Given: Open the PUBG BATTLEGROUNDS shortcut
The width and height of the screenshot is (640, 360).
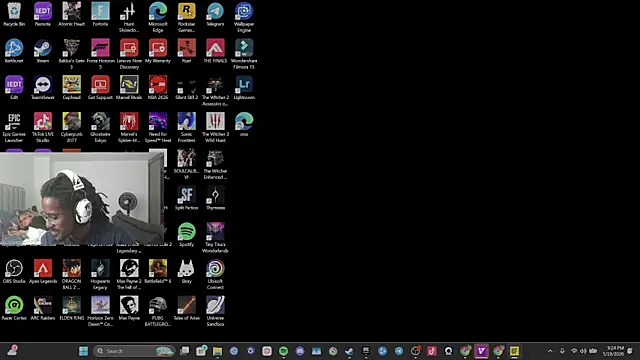Looking at the screenshot, I should (158, 311).
